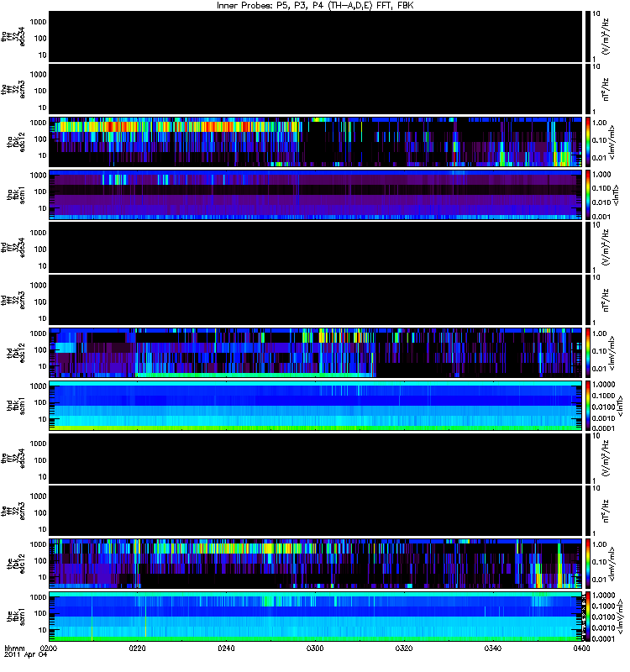Click the 10 y-axis tick of the fbk edc12
Viewport: 630px width, 672px height.
point(42,577)
